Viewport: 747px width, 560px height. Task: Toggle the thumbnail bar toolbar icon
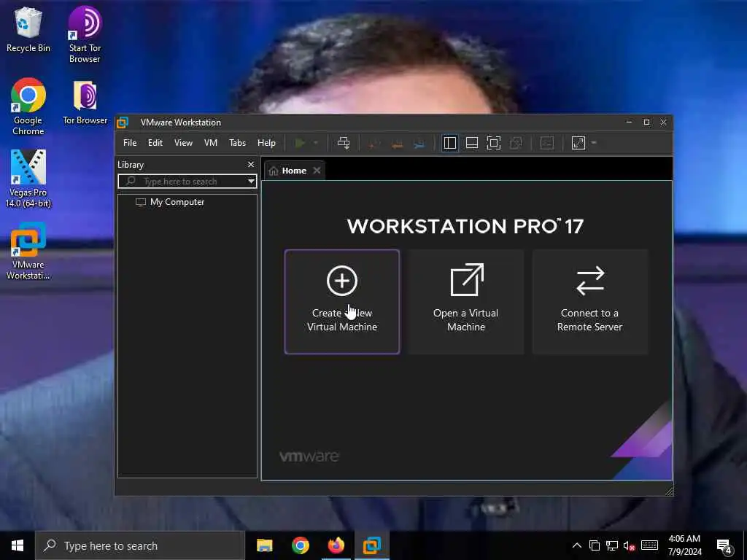point(472,143)
